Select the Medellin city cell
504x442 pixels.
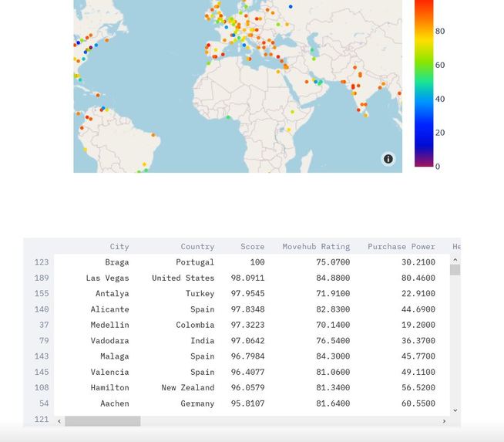109,325
